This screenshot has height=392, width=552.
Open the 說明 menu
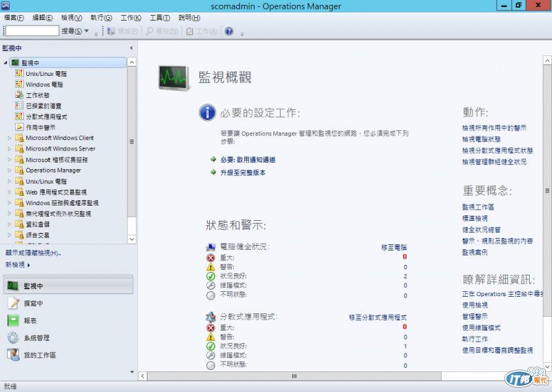pyautogui.click(x=189, y=18)
